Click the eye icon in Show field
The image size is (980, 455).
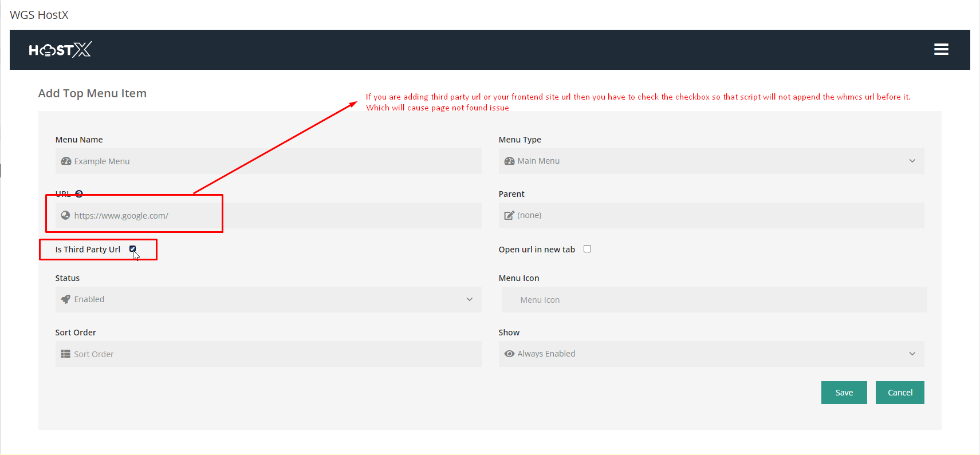[x=509, y=354]
